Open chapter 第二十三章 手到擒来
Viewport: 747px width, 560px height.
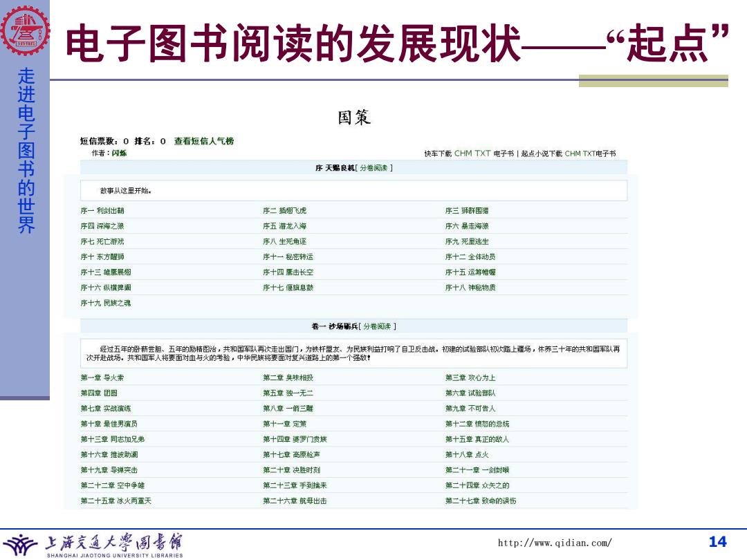click(x=295, y=485)
